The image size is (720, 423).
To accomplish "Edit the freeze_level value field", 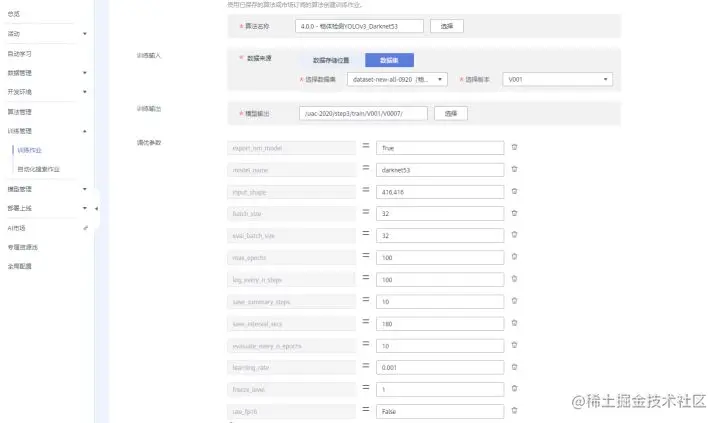I will tap(440, 389).
